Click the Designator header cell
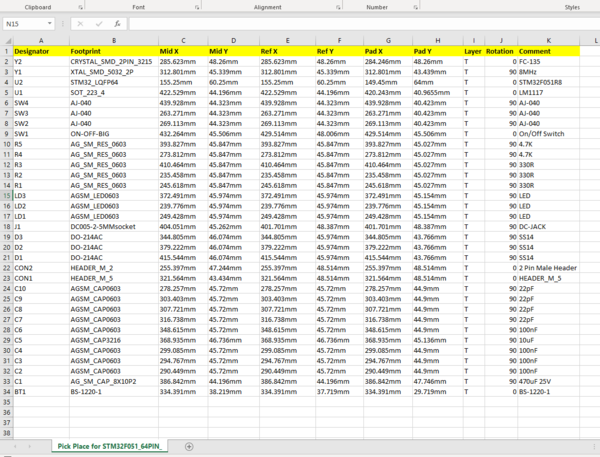The image size is (600, 457). coord(41,51)
